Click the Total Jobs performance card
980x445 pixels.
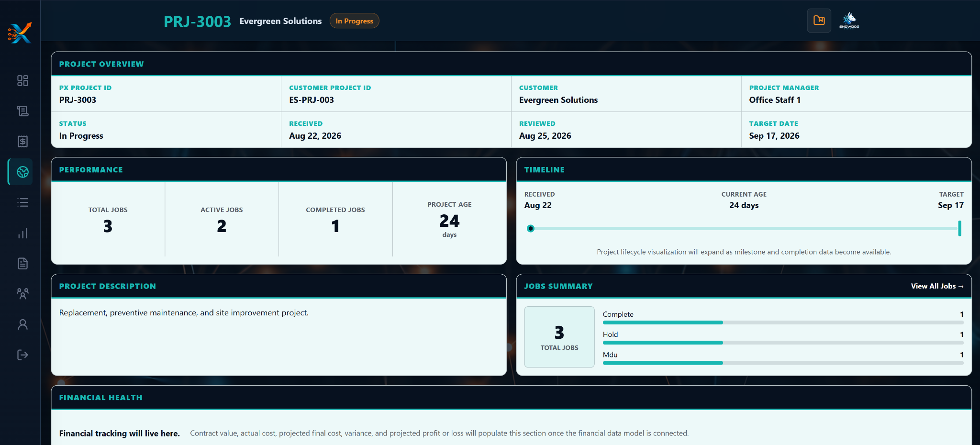(108, 220)
